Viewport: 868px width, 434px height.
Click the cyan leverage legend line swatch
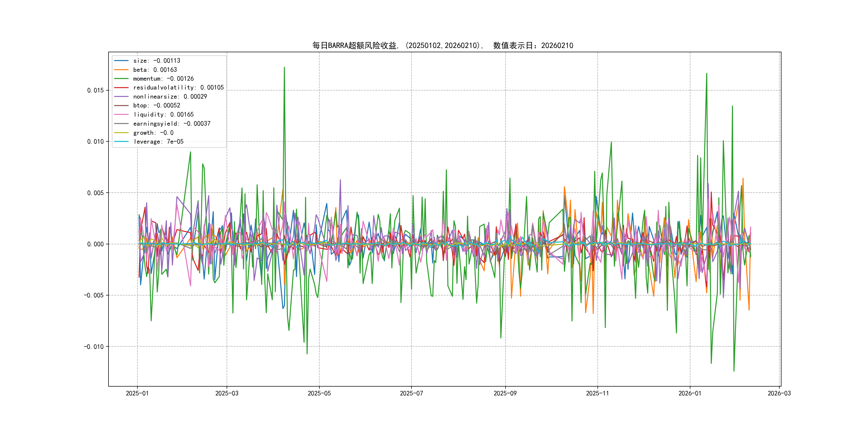coord(121,141)
